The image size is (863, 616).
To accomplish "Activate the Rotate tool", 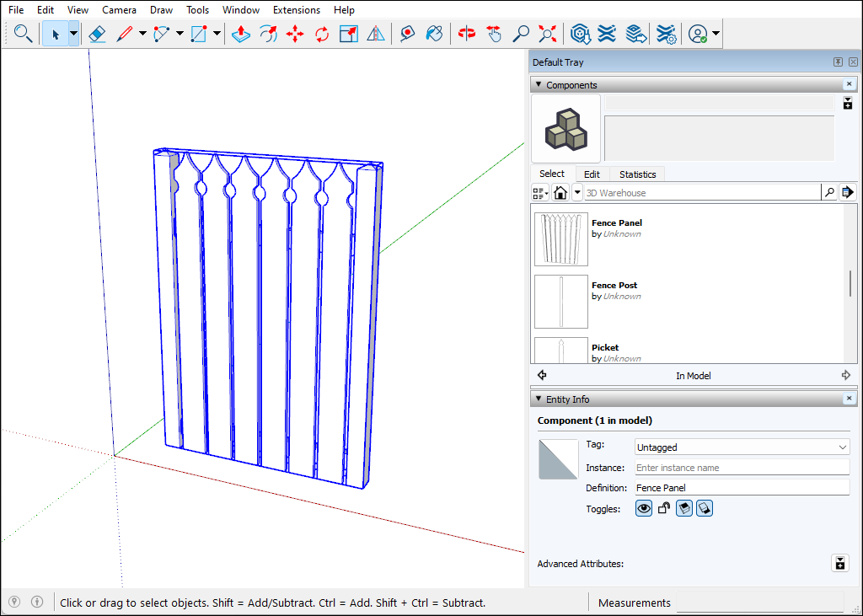I will pyautogui.click(x=321, y=34).
